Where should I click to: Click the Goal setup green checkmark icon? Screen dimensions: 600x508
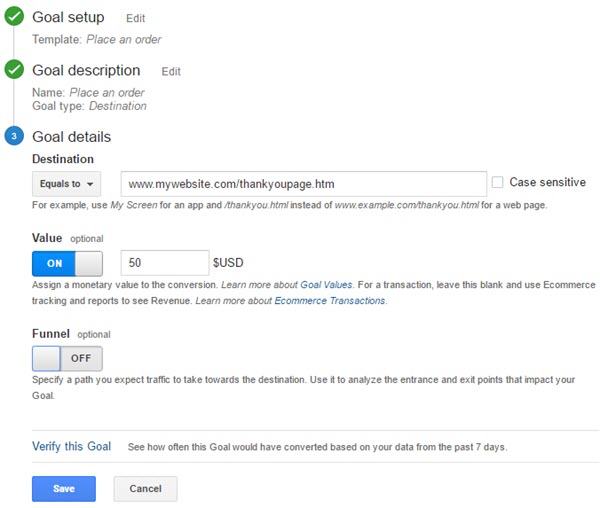[x=14, y=16]
